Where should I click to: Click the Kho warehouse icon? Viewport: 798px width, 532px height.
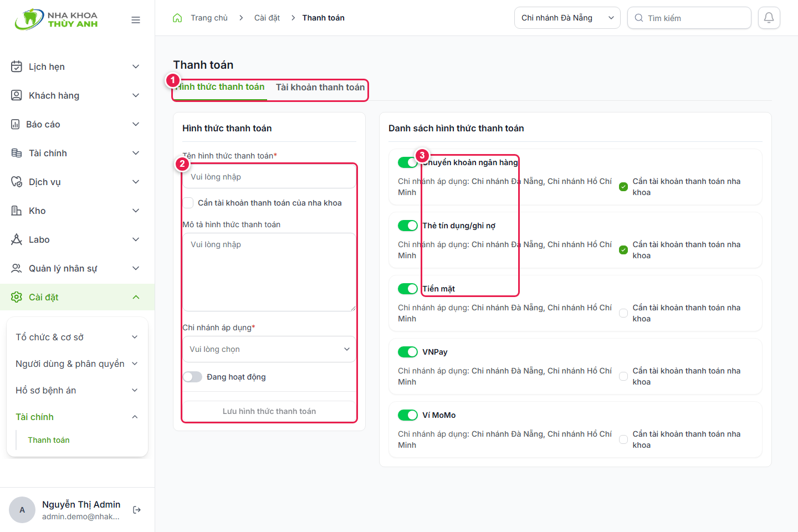click(x=17, y=211)
